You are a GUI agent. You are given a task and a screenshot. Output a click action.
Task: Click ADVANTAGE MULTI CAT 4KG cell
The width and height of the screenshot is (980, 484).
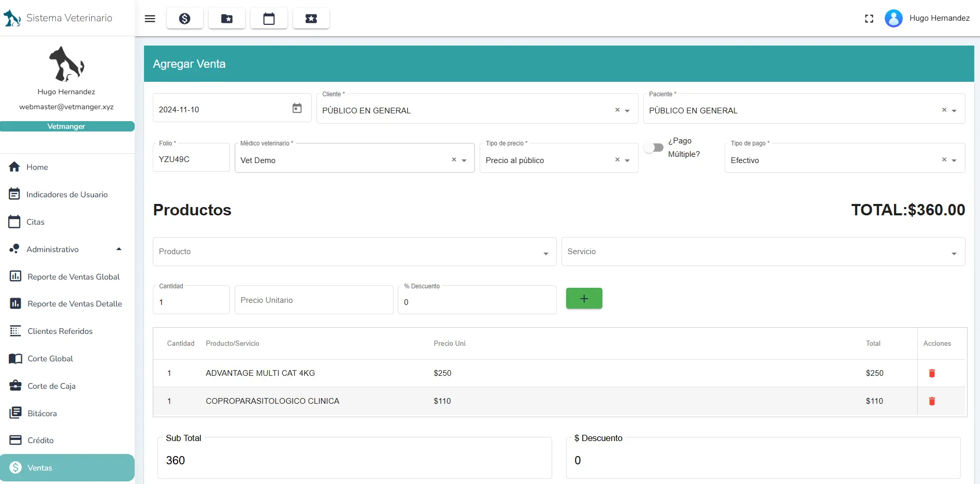pos(260,373)
